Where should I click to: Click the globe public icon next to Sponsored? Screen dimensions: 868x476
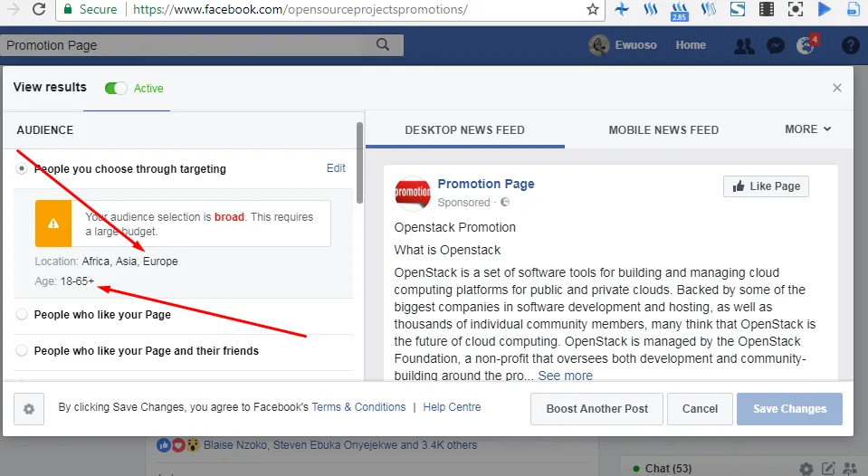pyautogui.click(x=505, y=202)
